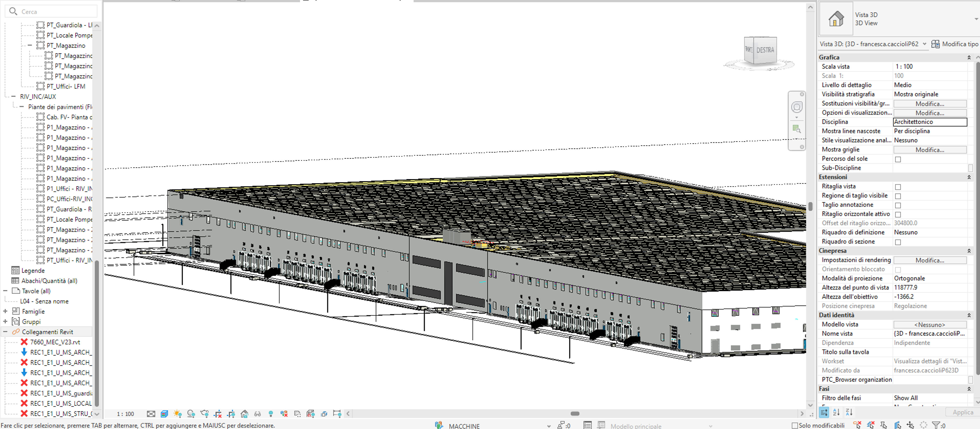Click the 1 : 100 scale in view bar
Image resolution: width=980 pixels, height=429 pixels.
[125, 414]
